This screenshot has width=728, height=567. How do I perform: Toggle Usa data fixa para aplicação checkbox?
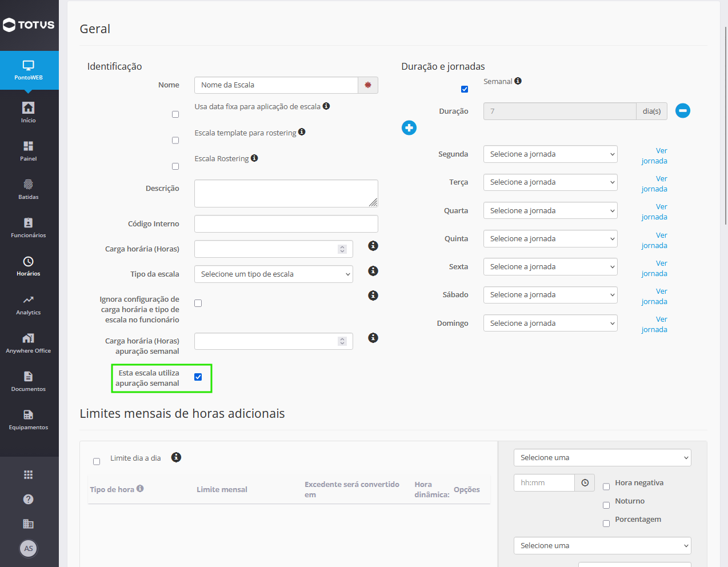click(x=175, y=114)
